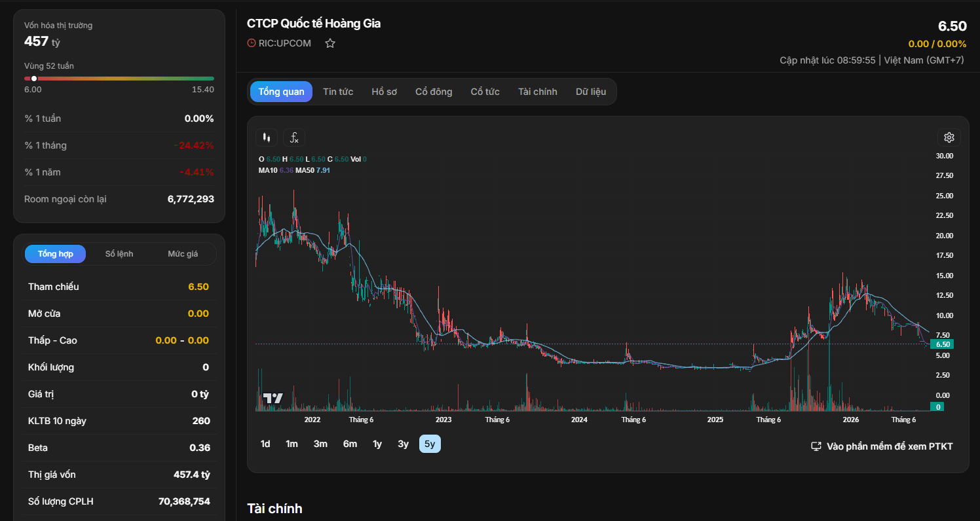Screen dimensions: 980x521
Task: Click the Vốn hóa thị trường label
Action: point(58,26)
